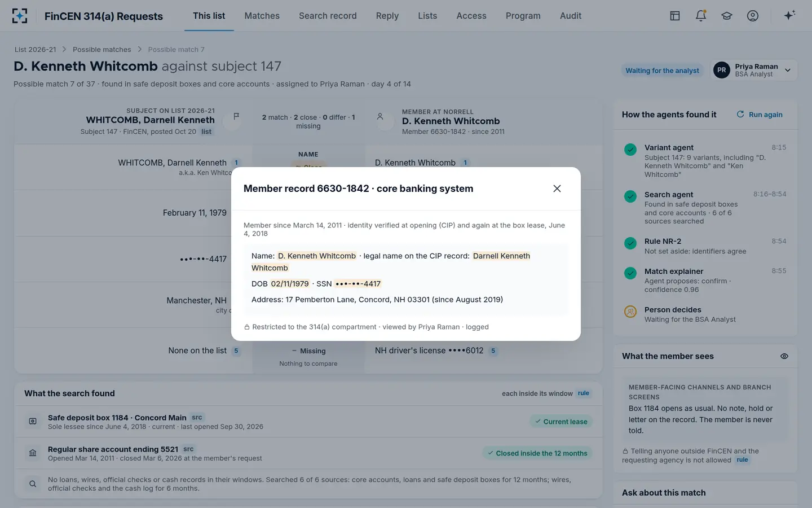
Task: Open the Search record tab
Action: [x=328, y=16]
